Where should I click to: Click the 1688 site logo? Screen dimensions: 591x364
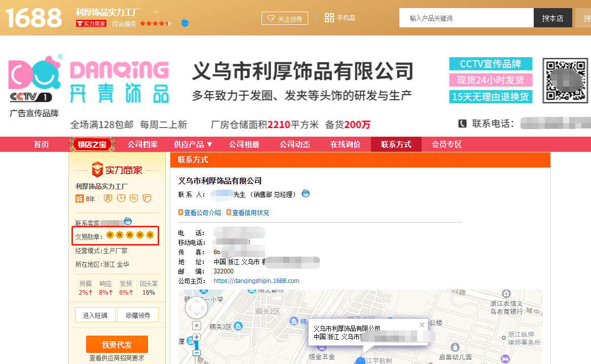click(33, 18)
